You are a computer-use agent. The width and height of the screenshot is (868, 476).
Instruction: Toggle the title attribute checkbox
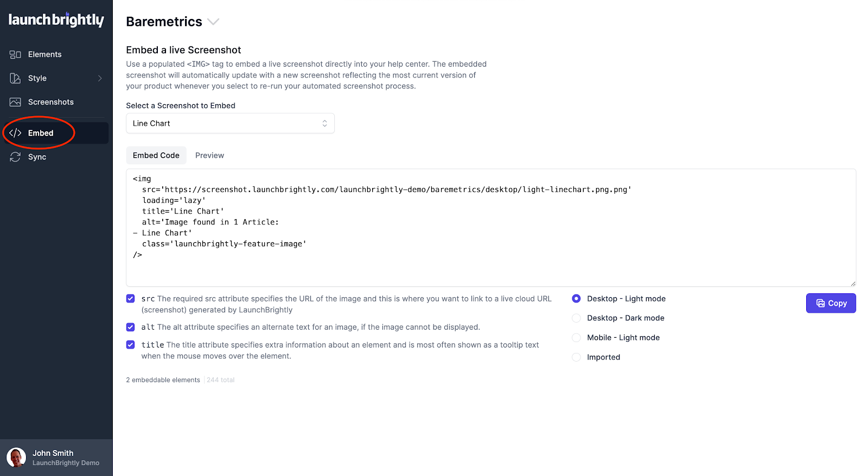click(130, 345)
